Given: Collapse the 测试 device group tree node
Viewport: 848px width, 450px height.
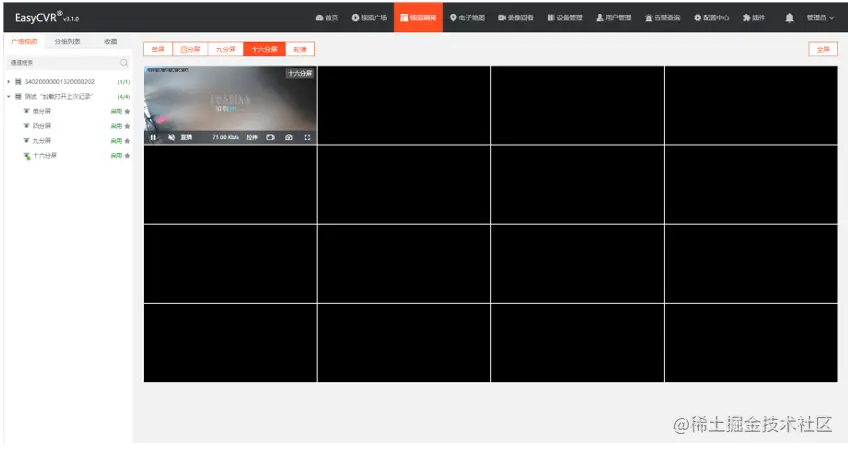Looking at the screenshot, I should [9, 96].
